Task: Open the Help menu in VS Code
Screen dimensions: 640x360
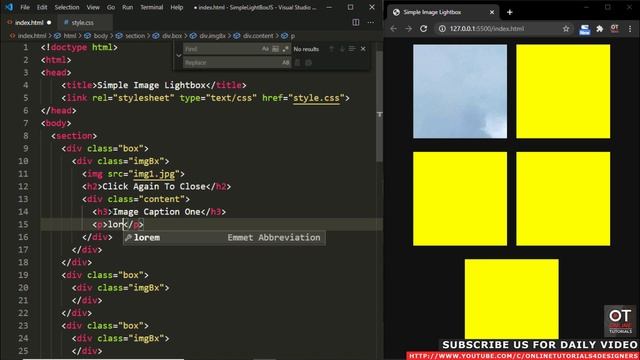Action: point(176,7)
